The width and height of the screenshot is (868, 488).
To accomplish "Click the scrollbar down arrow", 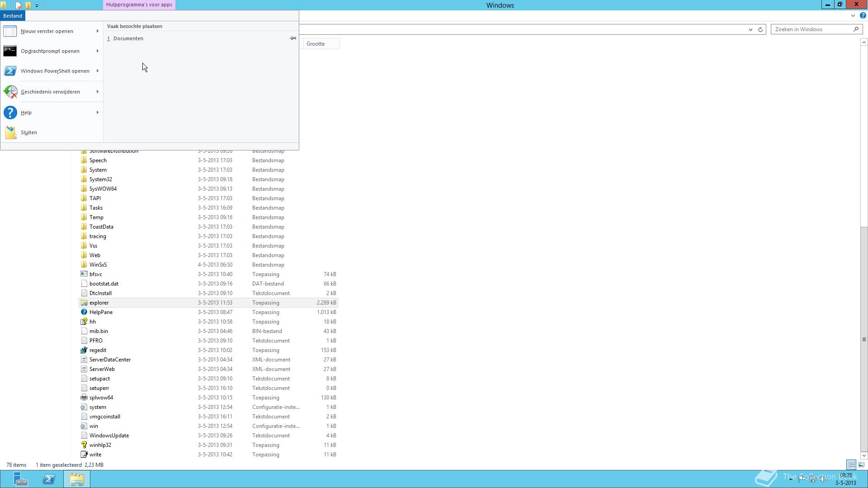I will (x=864, y=455).
